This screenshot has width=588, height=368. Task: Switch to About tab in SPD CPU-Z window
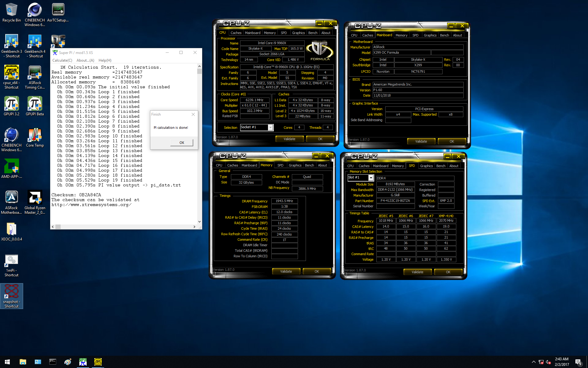tap(454, 166)
